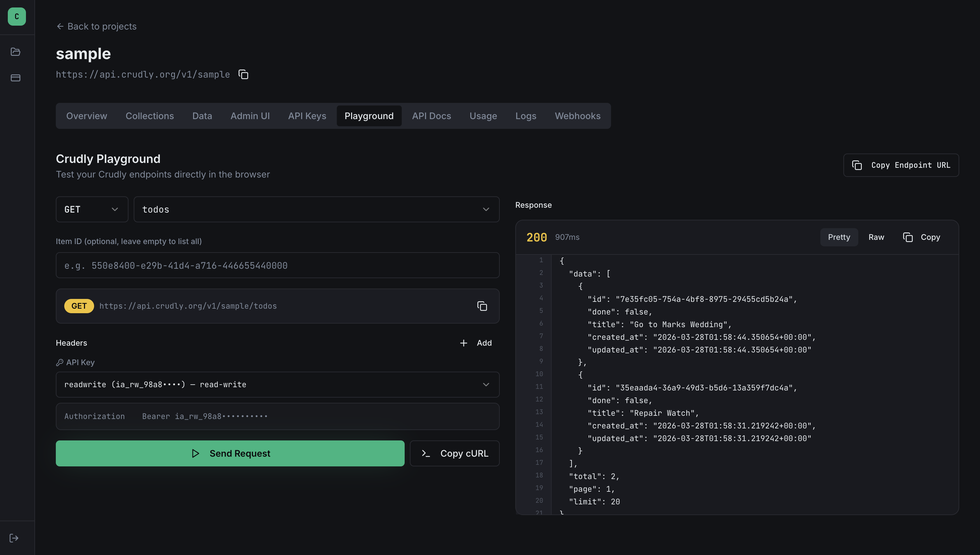This screenshot has height=555, width=980.
Task: Go back to projects
Action: (x=96, y=26)
